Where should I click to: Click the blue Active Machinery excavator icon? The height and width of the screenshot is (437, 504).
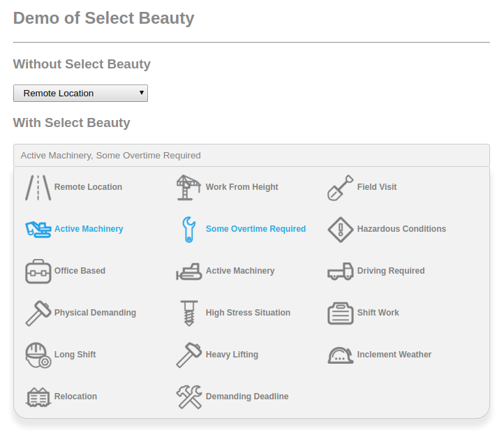[x=38, y=230]
